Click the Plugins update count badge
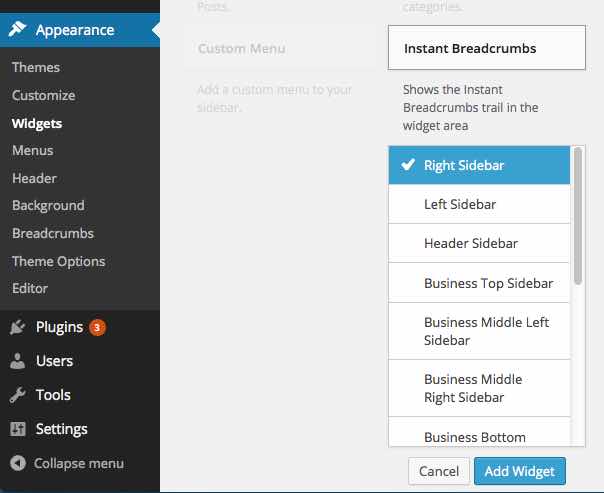This screenshot has width=604, height=493. pos(97,327)
